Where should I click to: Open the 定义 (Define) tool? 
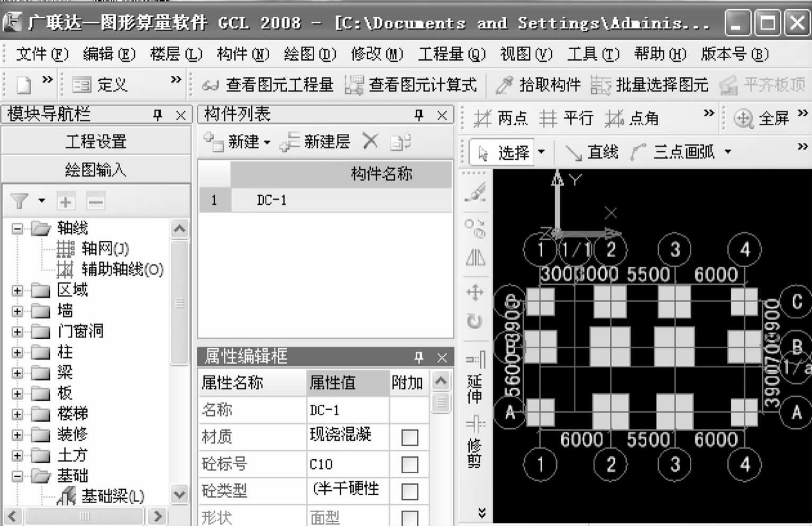(x=99, y=85)
